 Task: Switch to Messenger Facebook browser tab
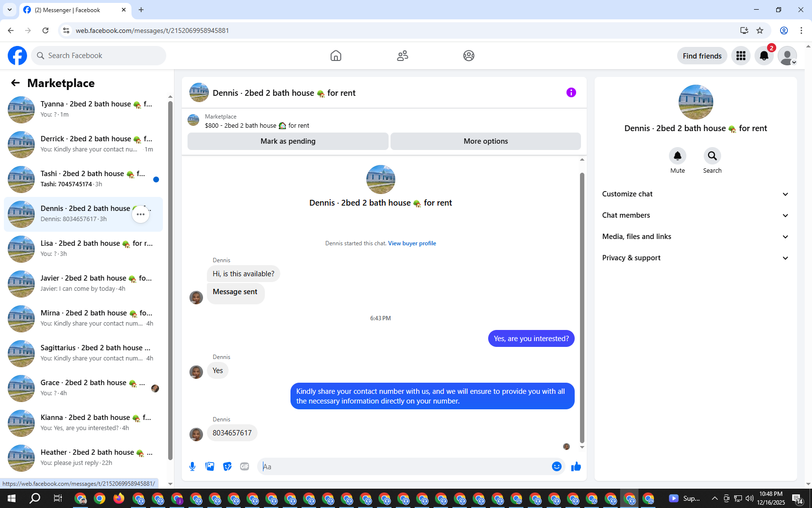(75, 10)
